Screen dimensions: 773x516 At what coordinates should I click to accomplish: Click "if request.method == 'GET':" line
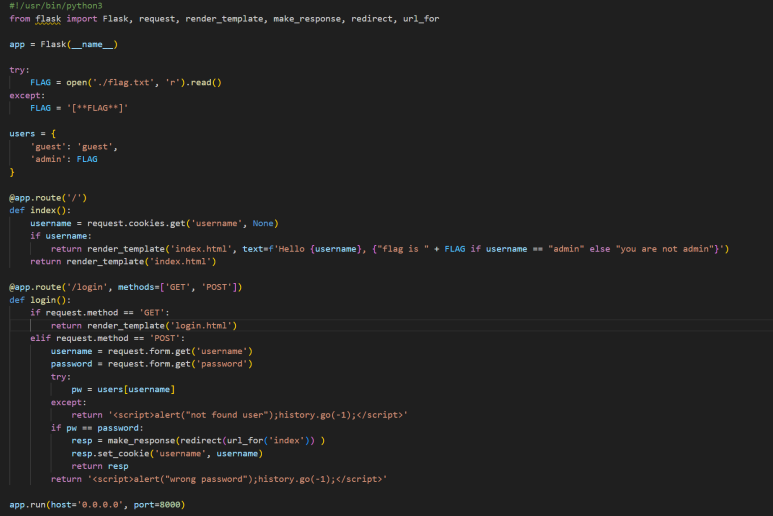(x=100, y=313)
